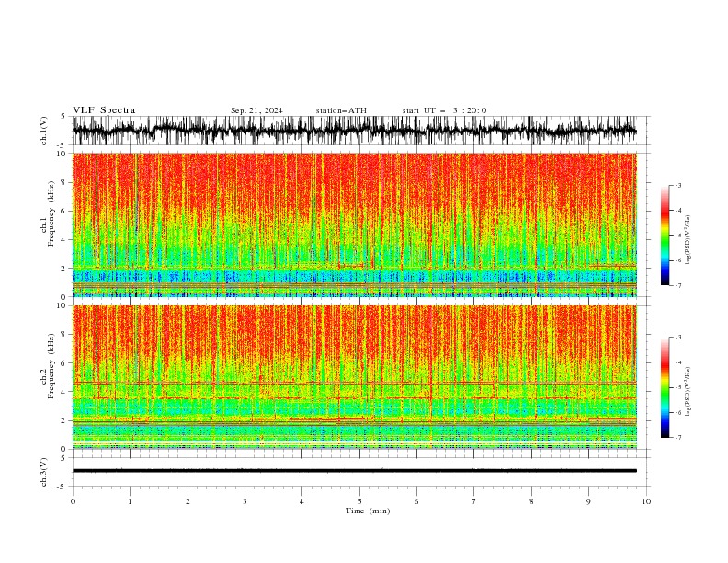Click time axis tick label "3"
This screenshot has width=728, height=563.
[x=245, y=501]
